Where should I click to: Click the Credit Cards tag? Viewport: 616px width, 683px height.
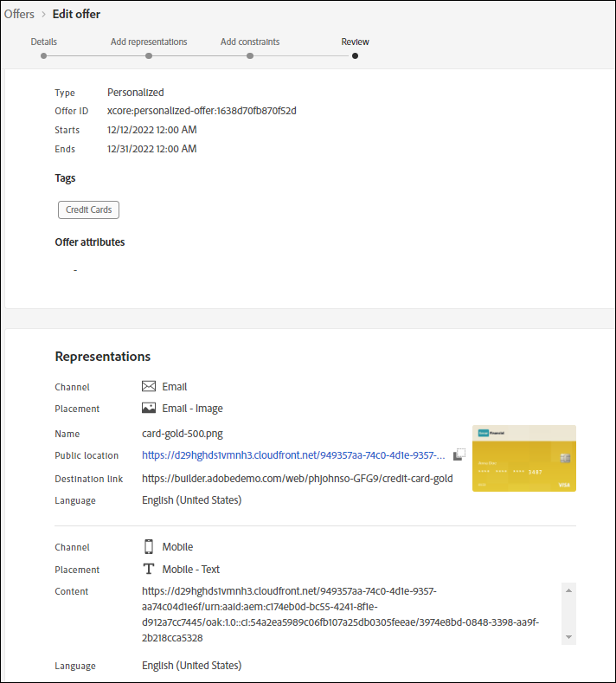click(x=88, y=209)
